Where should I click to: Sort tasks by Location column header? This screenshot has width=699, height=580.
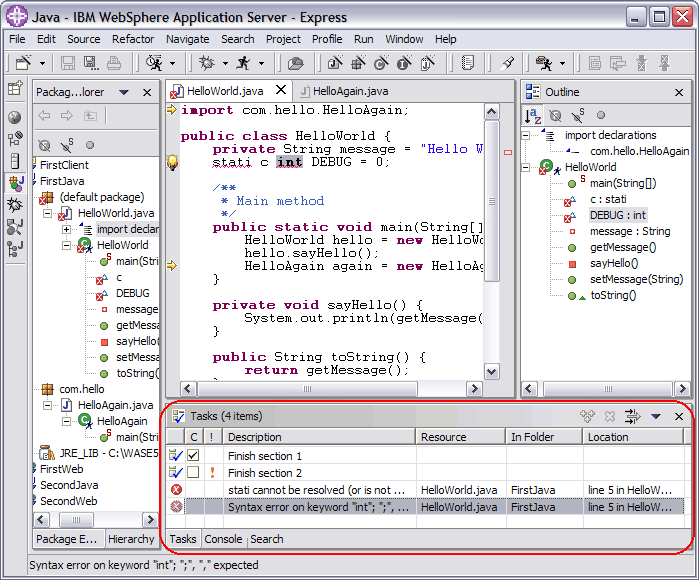tap(633, 437)
